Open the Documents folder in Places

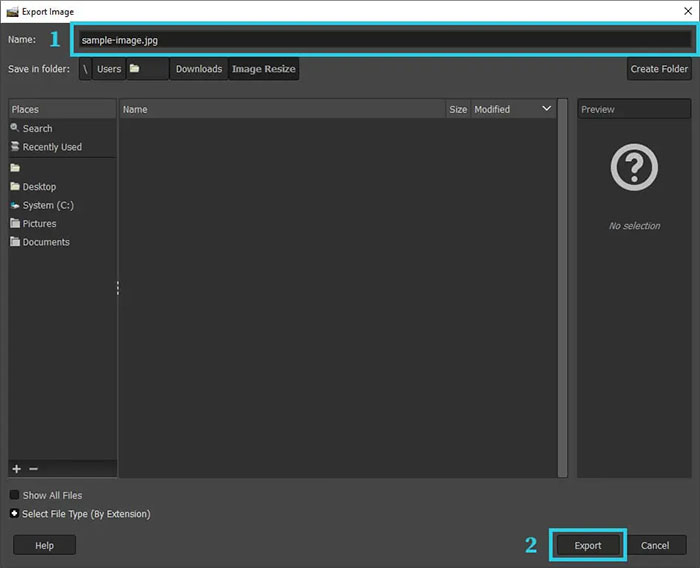click(x=45, y=242)
